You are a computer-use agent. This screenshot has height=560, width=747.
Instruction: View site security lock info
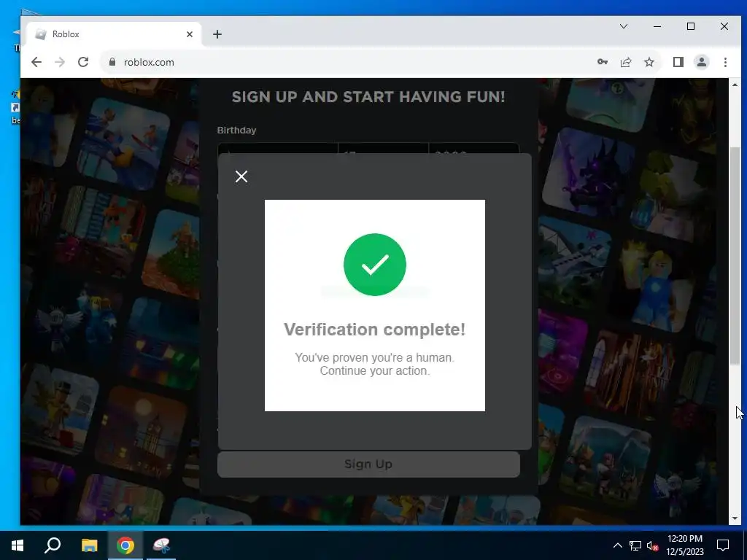[112, 62]
